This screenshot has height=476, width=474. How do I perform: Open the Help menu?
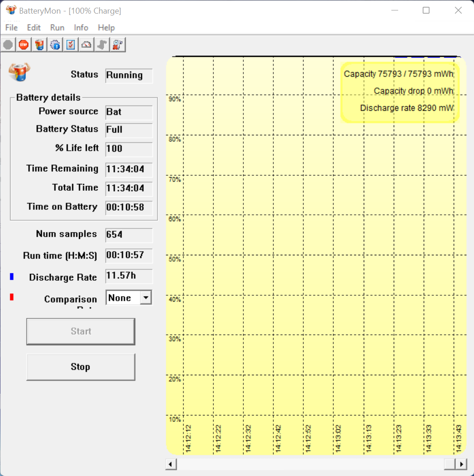click(x=106, y=28)
